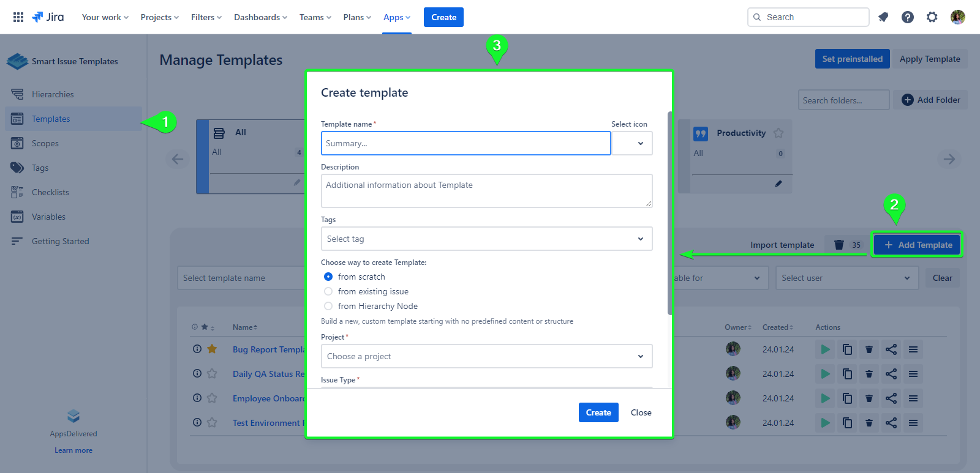
Task: Click into the Template name Summary field
Action: click(466, 143)
